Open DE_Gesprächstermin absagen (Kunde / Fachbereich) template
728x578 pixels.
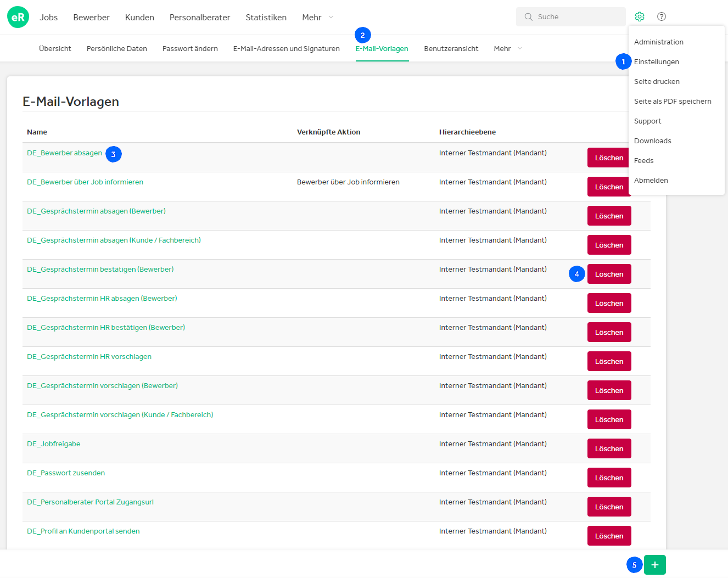pos(114,240)
